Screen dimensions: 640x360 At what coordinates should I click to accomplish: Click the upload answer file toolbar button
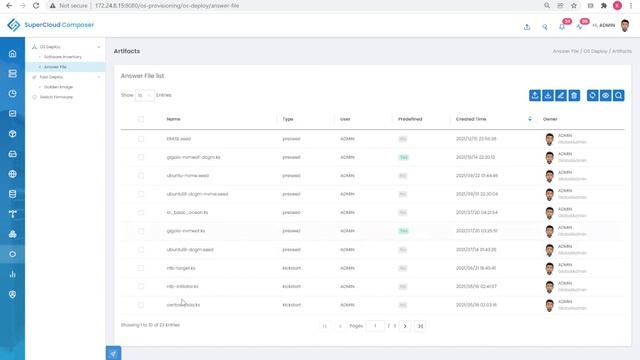(x=535, y=96)
